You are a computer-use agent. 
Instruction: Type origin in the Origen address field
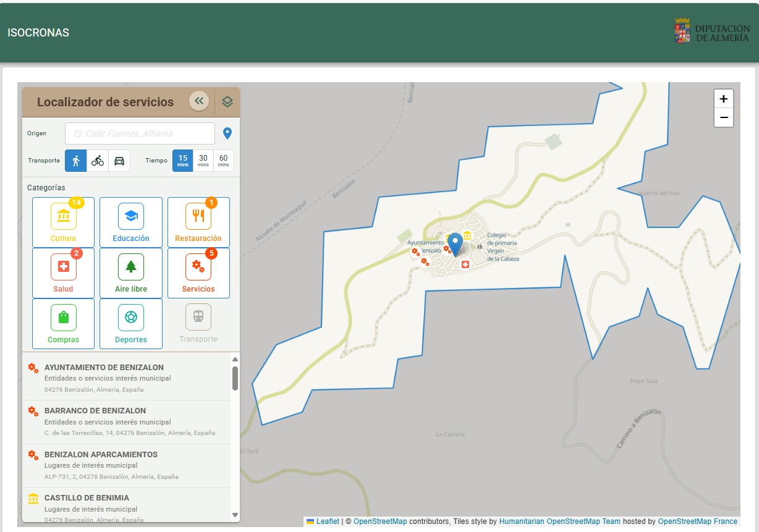click(140, 133)
